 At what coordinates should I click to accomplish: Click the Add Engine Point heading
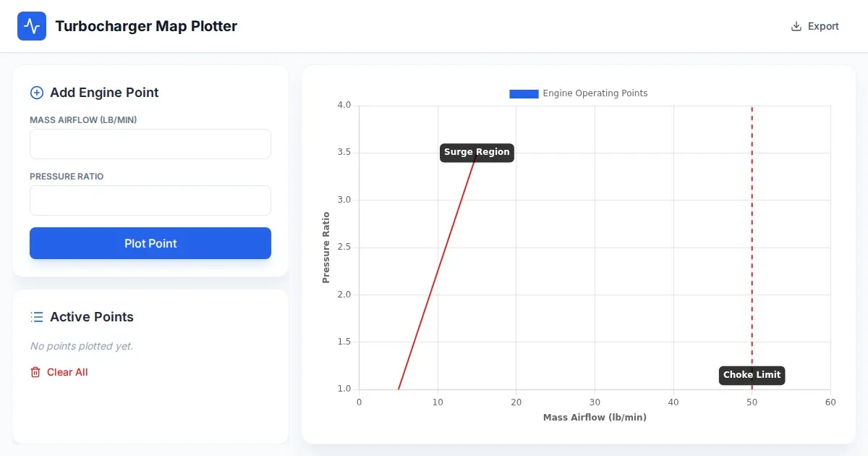104,93
